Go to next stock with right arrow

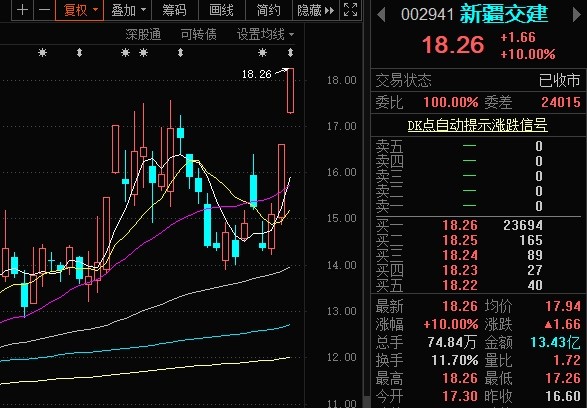click(577, 15)
